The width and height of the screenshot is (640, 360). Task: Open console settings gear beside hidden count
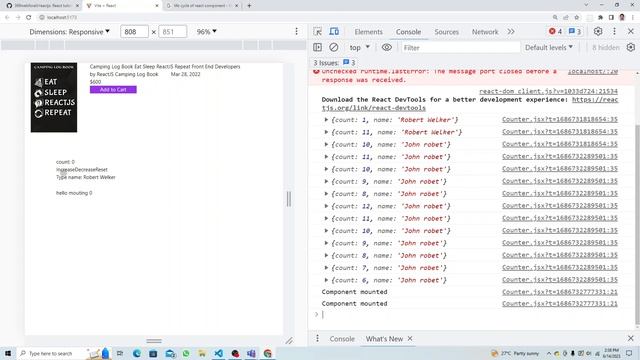point(631,47)
